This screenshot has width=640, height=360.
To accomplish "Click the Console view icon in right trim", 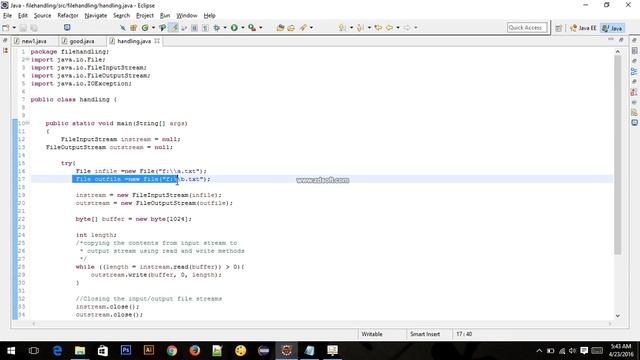I will pyautogui.click(x=634, y=122).
